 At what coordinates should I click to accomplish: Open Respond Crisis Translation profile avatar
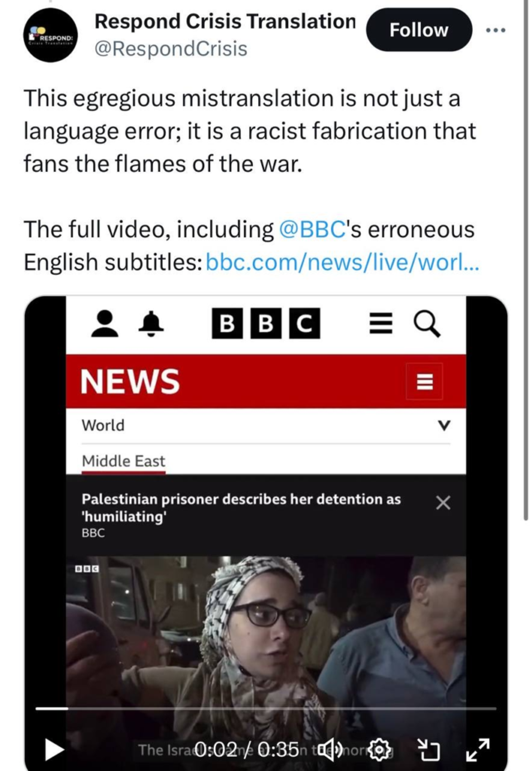tap(51, 35)
